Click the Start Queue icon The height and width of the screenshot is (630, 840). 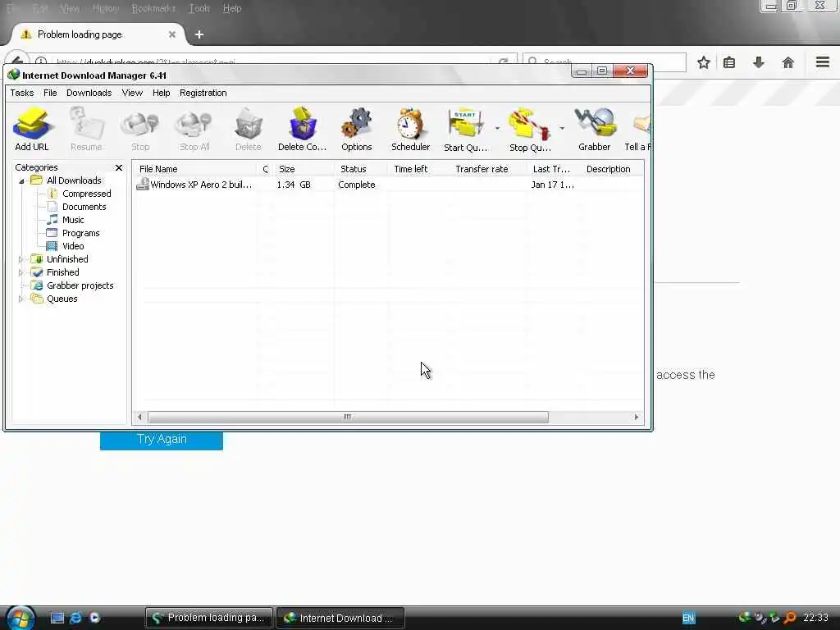465,129
